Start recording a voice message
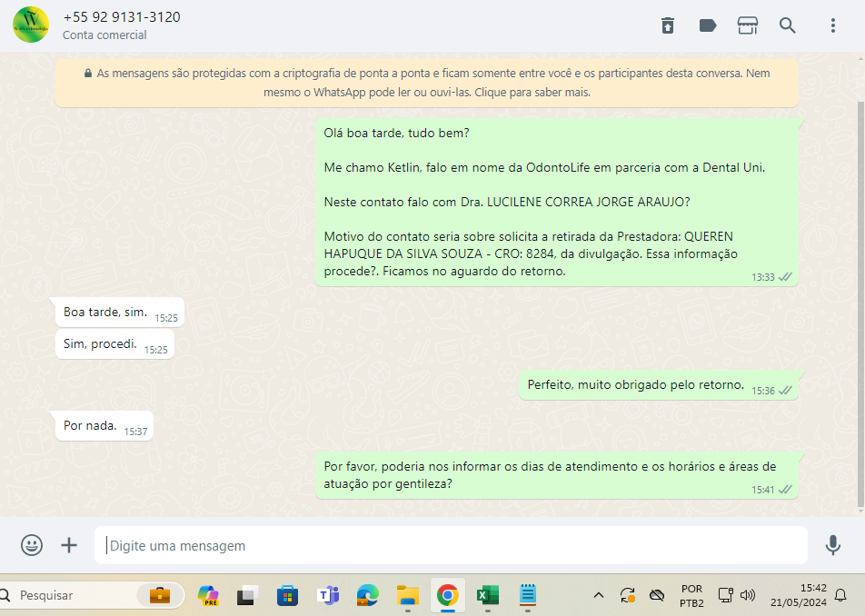Image resolution: width=865 pixels, height=616 pixels. click(x=832, y=545)
